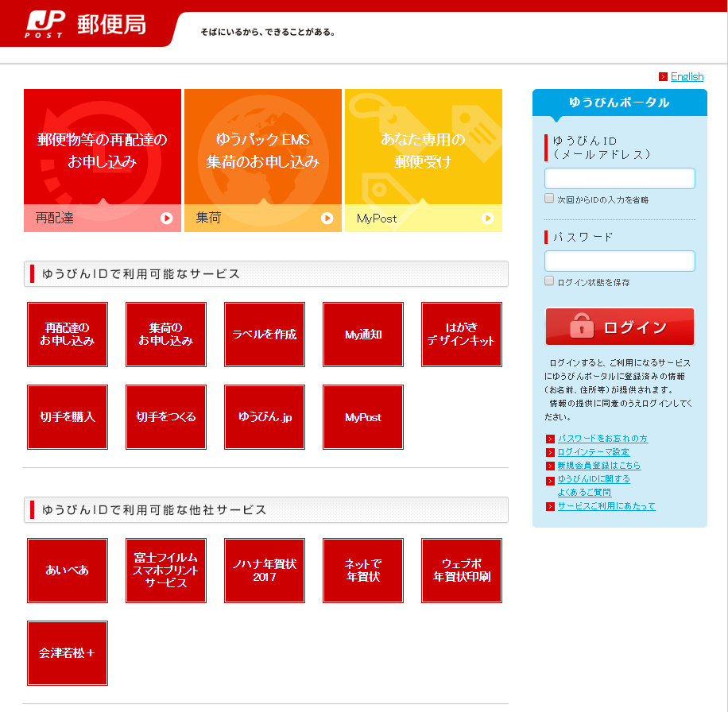
Task: Click arrow icon next to ゆうびんIDに関する
Action: [x=550, y=481]
